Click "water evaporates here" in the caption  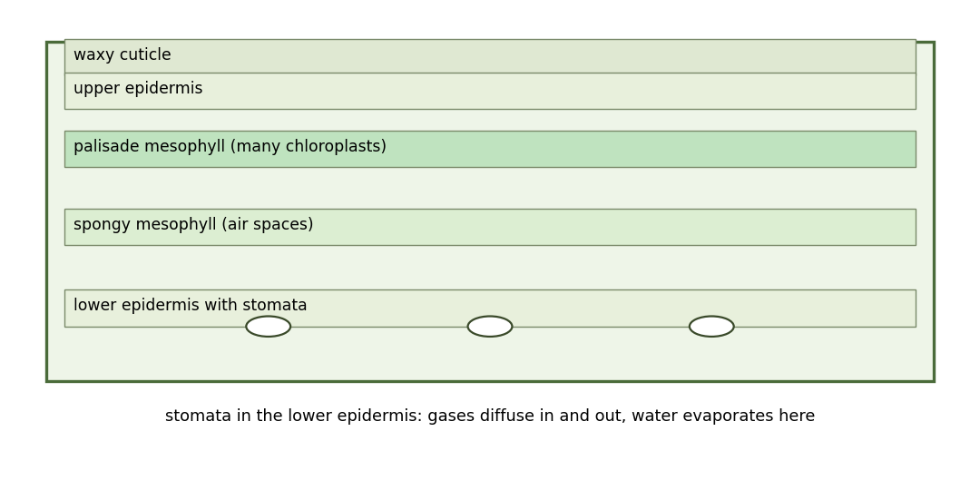coord(723,416)
